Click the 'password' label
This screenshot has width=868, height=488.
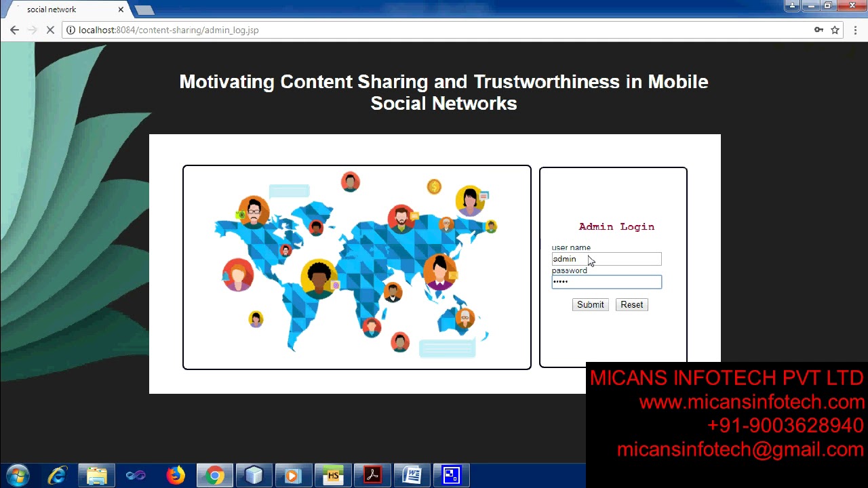pyautogui.click(x=569, y=270)
